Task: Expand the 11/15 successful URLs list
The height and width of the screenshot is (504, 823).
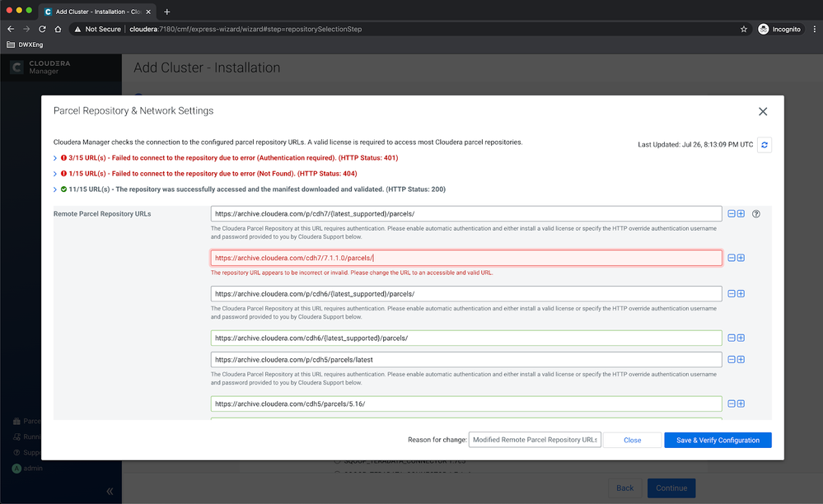Action: tap(55, 189)
